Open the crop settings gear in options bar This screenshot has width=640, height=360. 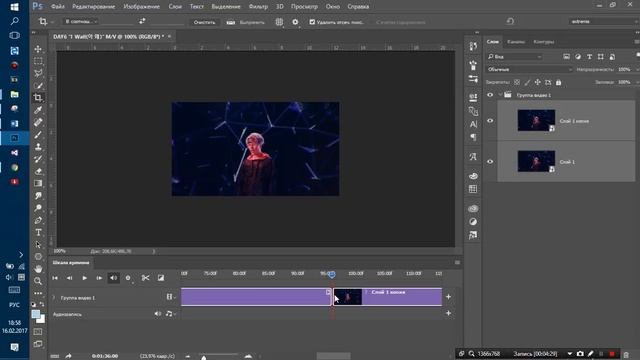[x=295, y=22]
